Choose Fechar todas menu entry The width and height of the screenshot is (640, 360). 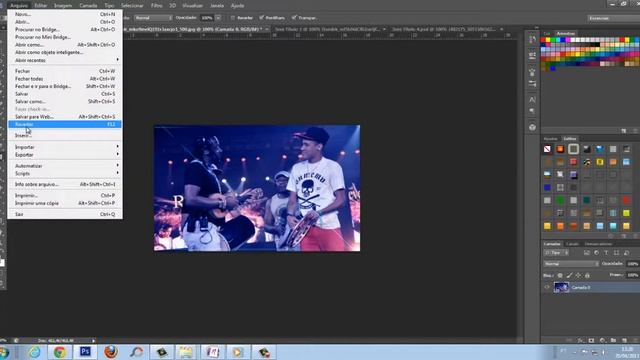tap(65, 78)
